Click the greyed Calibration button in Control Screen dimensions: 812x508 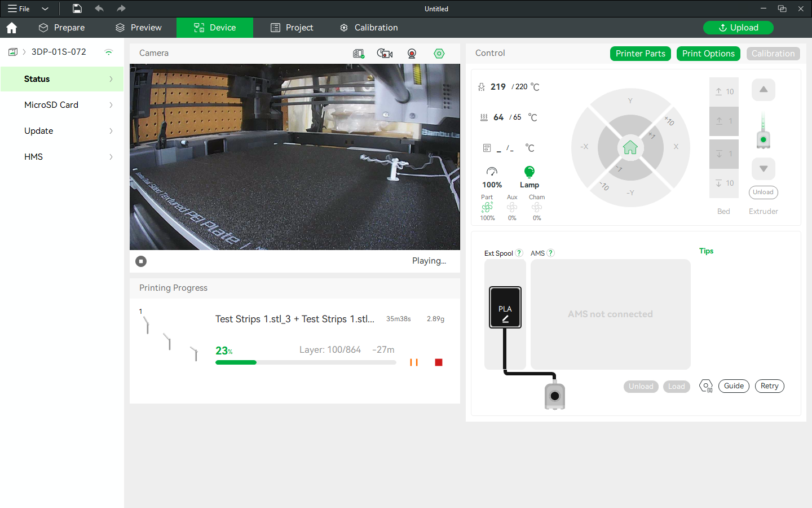tap(773, 54)
